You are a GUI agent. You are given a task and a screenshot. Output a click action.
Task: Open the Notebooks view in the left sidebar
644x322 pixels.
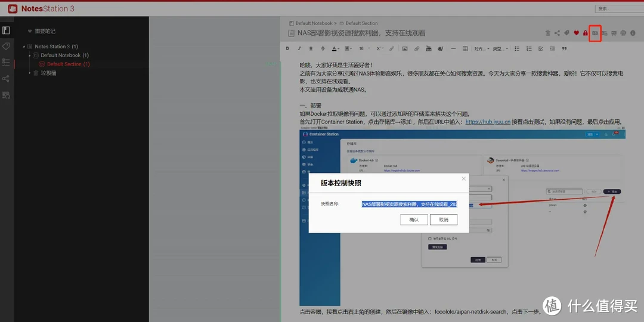(6, 30)
